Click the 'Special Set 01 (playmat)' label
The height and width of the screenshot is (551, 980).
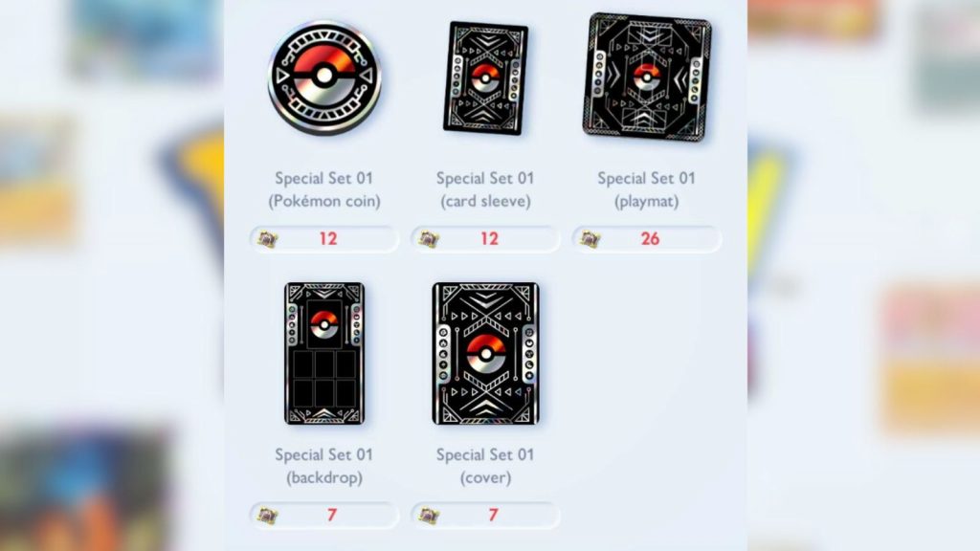647,190
